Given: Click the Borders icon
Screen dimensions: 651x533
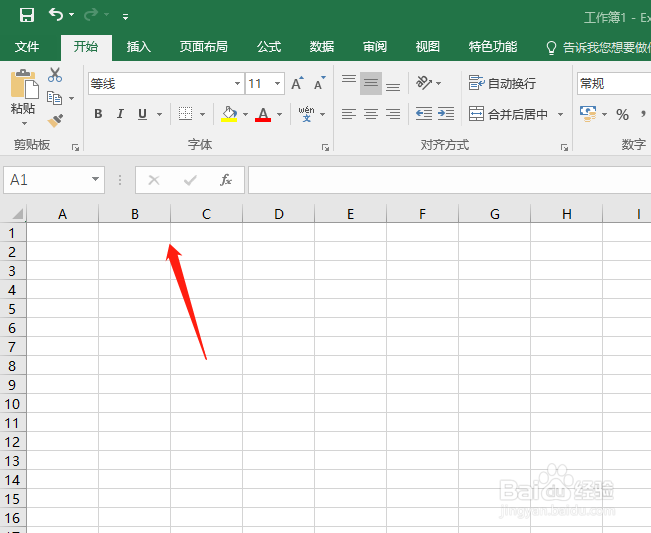Looking at the screenshot, I should [185, 114].
